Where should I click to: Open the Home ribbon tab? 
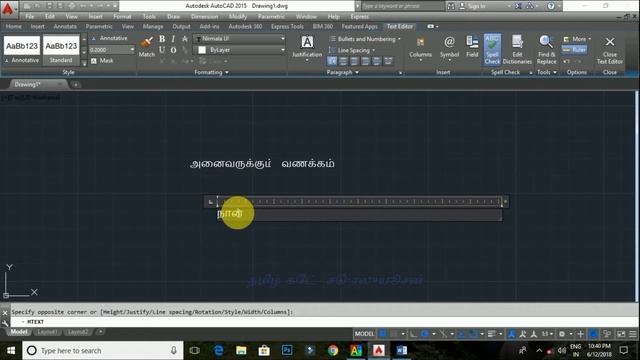click(x=13, y=26)
